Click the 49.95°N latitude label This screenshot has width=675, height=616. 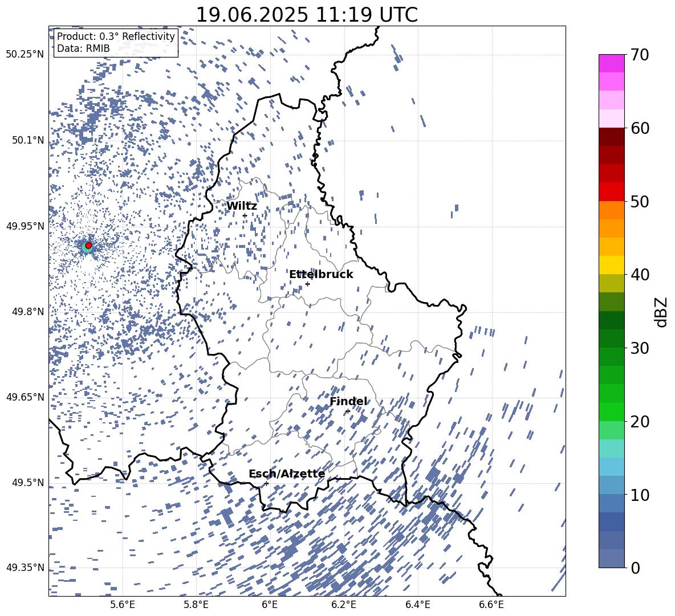click(x=25, y=226)
